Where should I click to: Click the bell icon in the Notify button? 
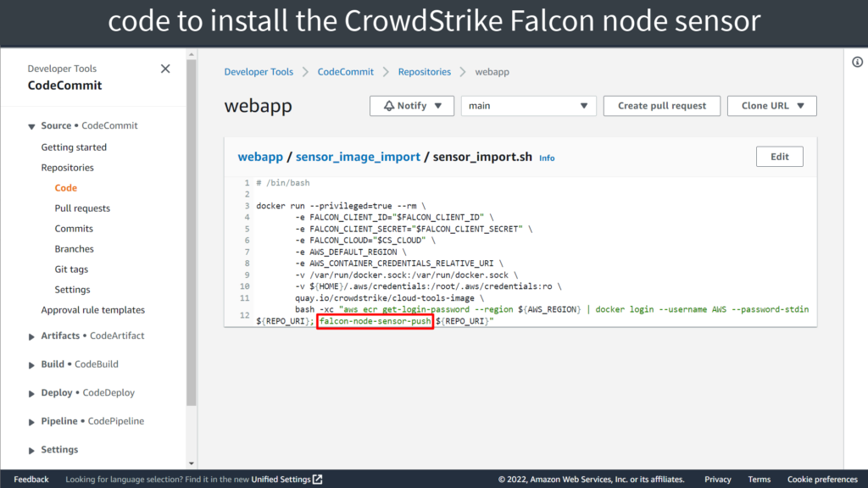point(389,106)
